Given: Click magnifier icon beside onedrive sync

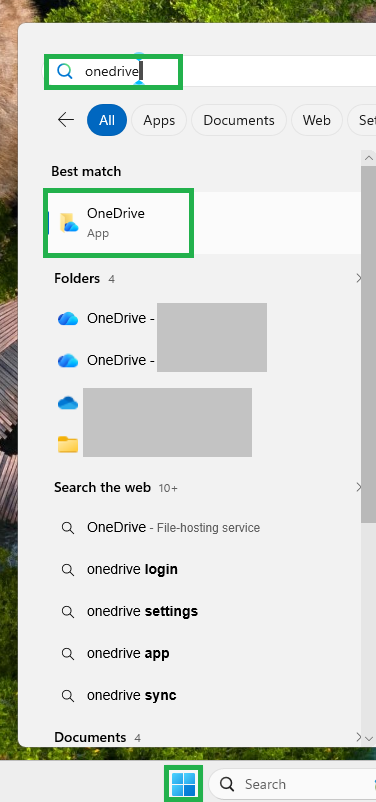Looking at the screenshot, I should 68,695.
